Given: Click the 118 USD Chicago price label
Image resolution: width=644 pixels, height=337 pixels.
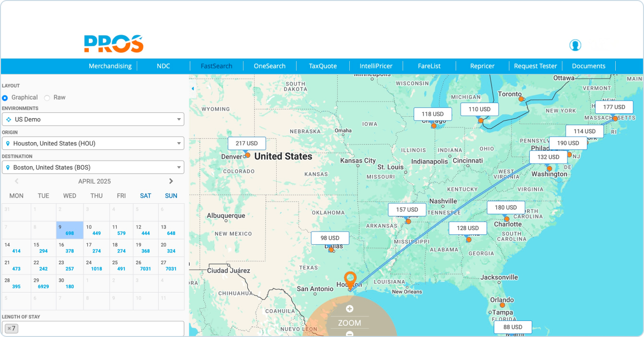Looking at the screenshot, I should [x=433, y=114].
